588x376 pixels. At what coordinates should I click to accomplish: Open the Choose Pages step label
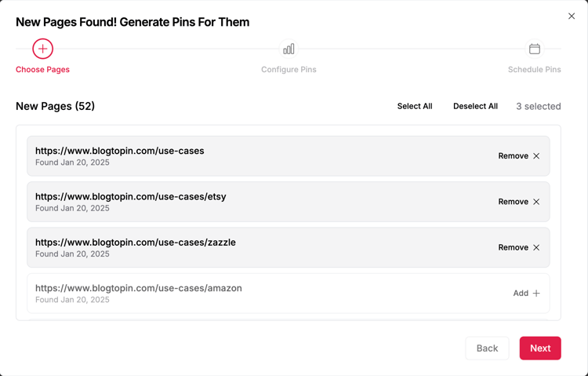[x=42, y=70]
